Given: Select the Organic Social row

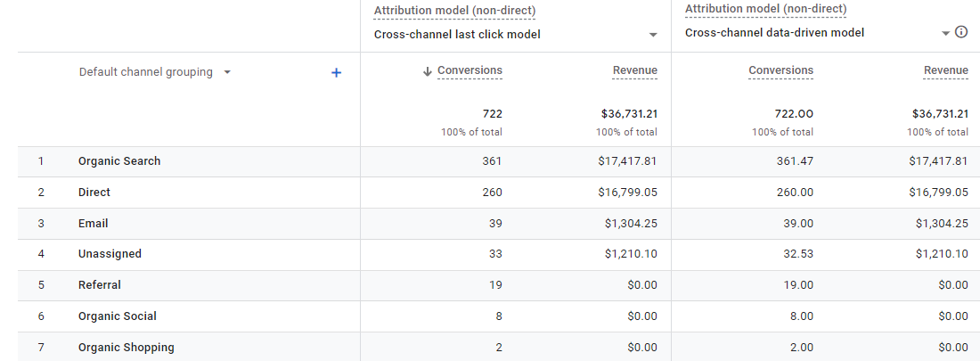Looking at the screenshot, I should point(117,316).
